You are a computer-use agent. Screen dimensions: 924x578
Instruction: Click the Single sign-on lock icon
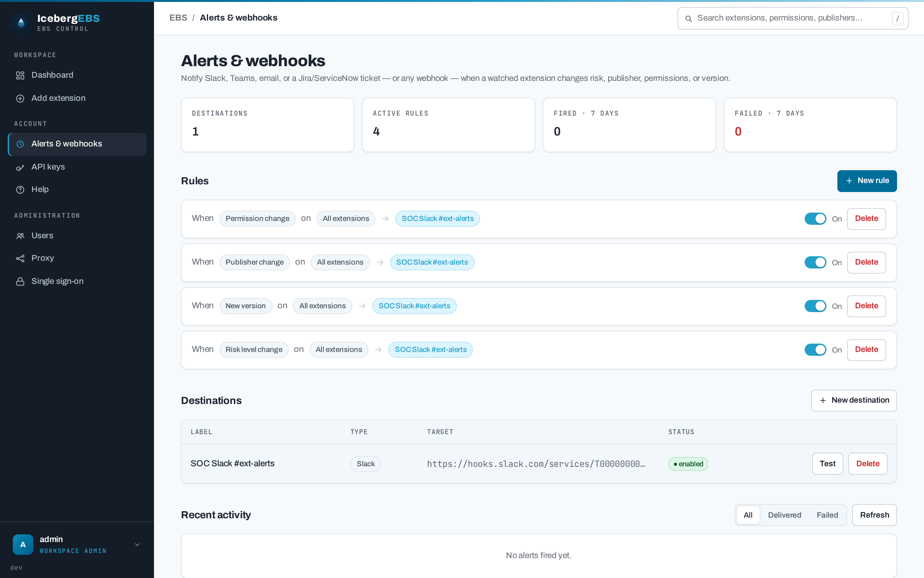coord(20,282)
